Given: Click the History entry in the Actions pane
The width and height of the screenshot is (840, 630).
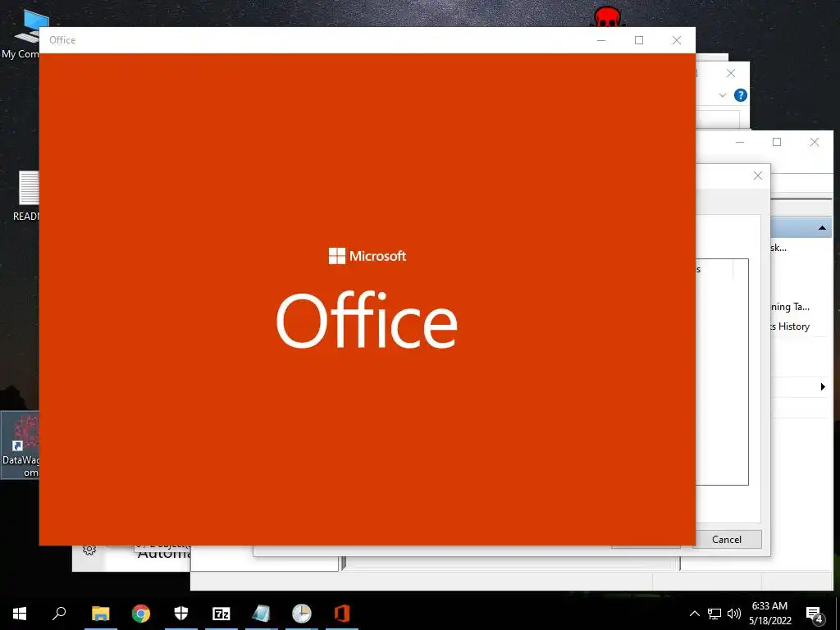Looking at the screenshot, I should point(790,326).
